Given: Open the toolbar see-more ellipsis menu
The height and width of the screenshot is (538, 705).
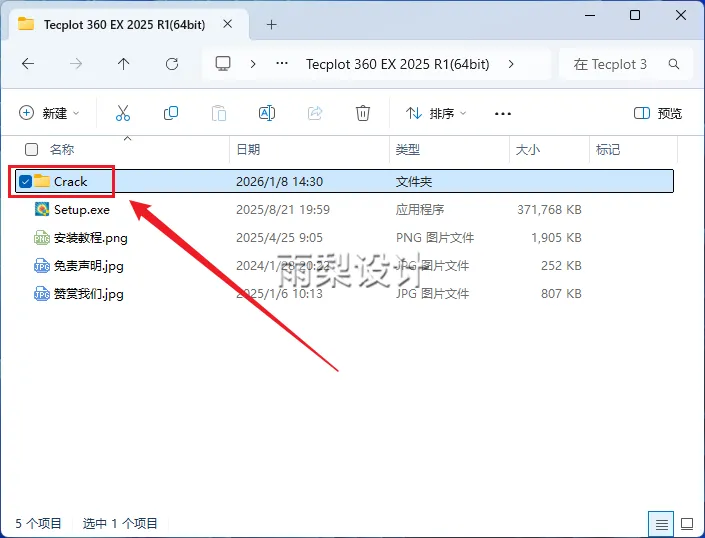Looking at the screenshot, I should point(503,114).
